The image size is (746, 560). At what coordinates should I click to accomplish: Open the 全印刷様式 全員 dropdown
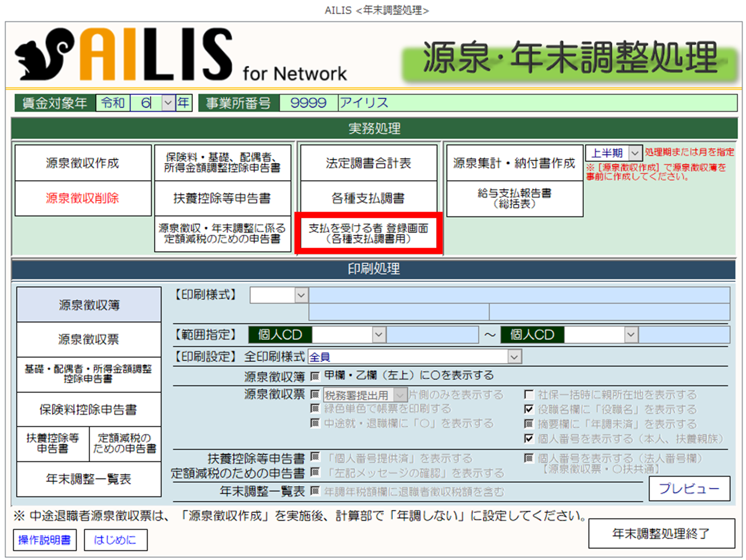[515, 357]
